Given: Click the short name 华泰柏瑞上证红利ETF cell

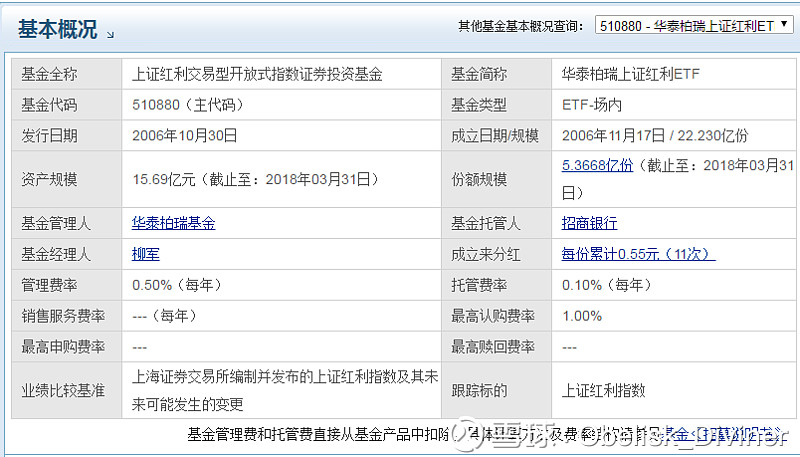Looking at the screenshot, I should [632, 74].
